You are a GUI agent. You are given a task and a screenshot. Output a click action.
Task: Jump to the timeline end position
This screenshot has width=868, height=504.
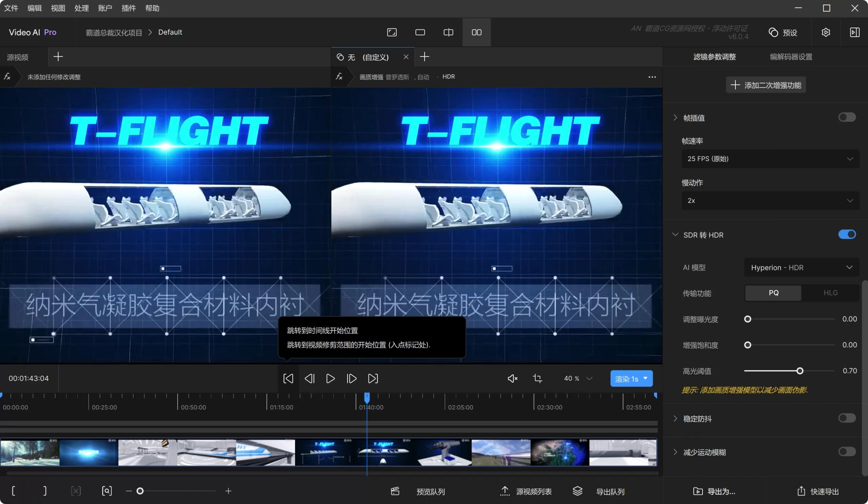coord(373,378)
